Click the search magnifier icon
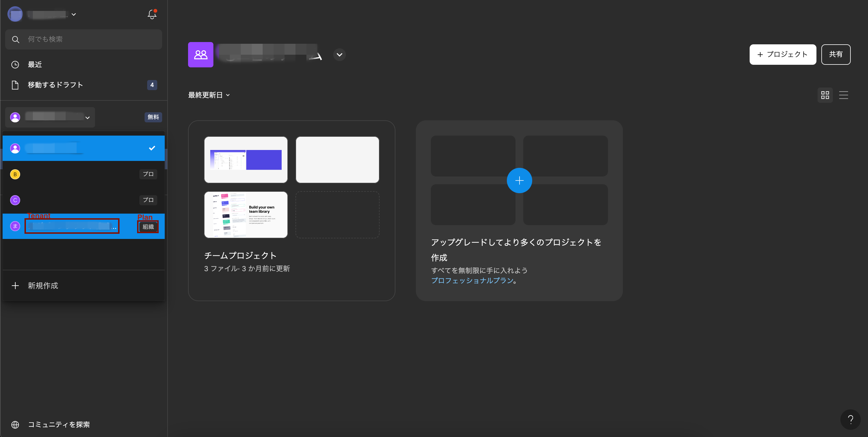The height and width of the screenshot is (437, 868). [x=16, y=39]
